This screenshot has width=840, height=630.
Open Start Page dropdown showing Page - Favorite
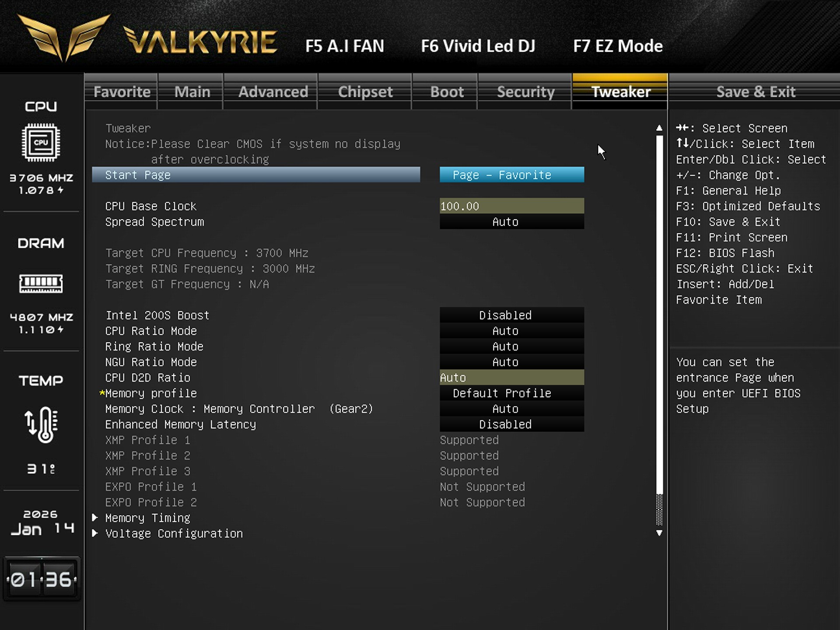pyautogui.click(x=511, y=175)
